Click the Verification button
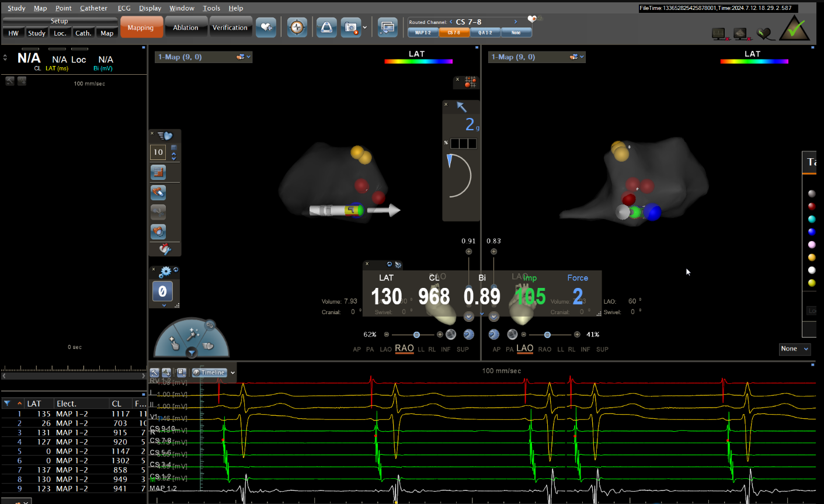Image resolution: width=824 pixels, height=504 pixels. point(230,27)
